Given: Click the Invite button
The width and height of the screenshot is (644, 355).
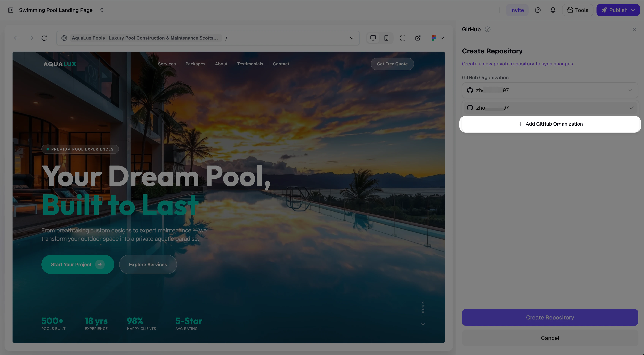Looking at the screenshot, I should tap(517, 10).
